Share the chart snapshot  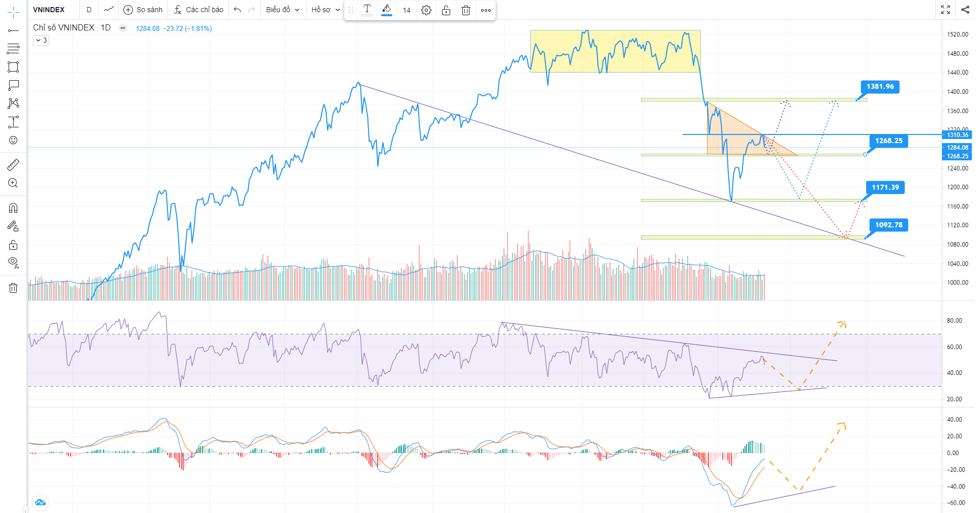[x=965, y=10]
